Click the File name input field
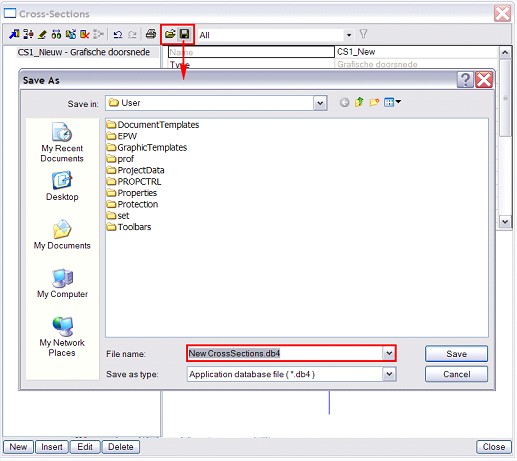517x461 pixels. [x=285, y=353]
